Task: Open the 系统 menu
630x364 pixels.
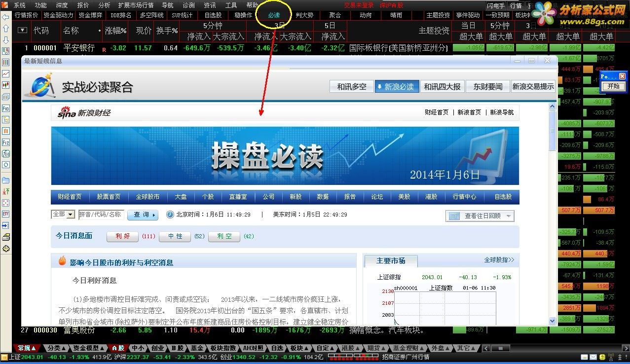Action: click(x=20, y=5)
